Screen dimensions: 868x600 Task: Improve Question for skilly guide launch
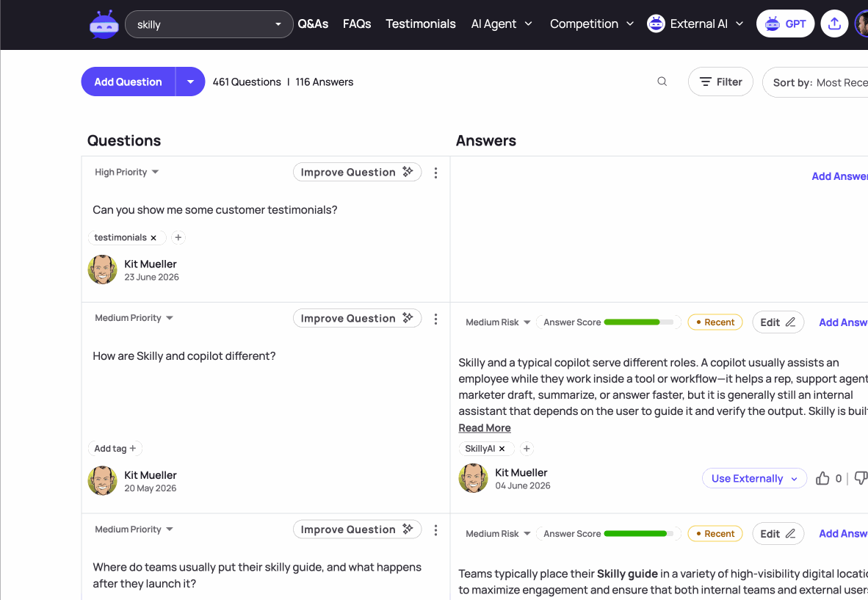(x=357, y=529)
